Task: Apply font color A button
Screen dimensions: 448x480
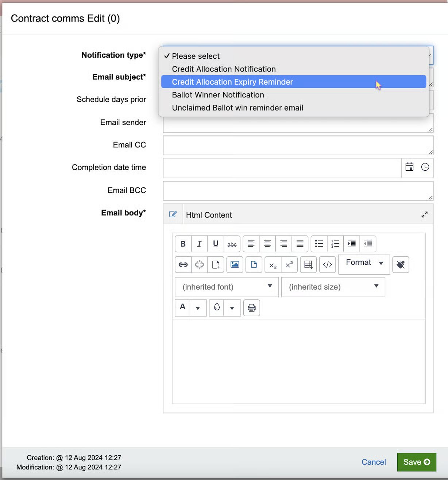Action: coord(182,308)
